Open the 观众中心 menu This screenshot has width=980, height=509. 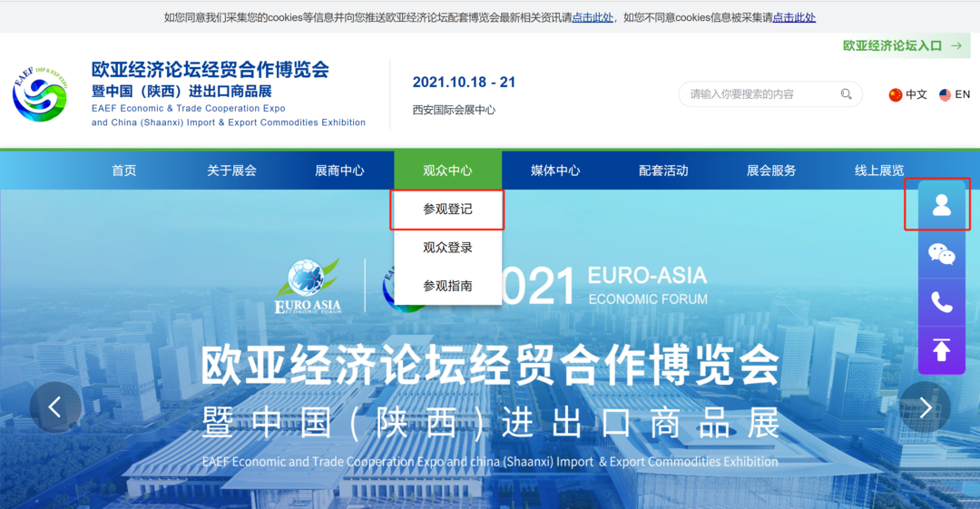click(x=447, y=170)
